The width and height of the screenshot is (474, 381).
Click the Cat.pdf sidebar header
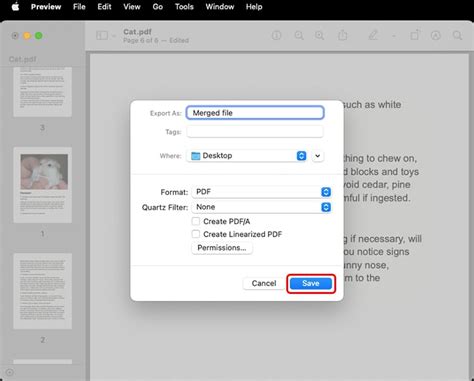pyautogui.click(x=22, y=59)
